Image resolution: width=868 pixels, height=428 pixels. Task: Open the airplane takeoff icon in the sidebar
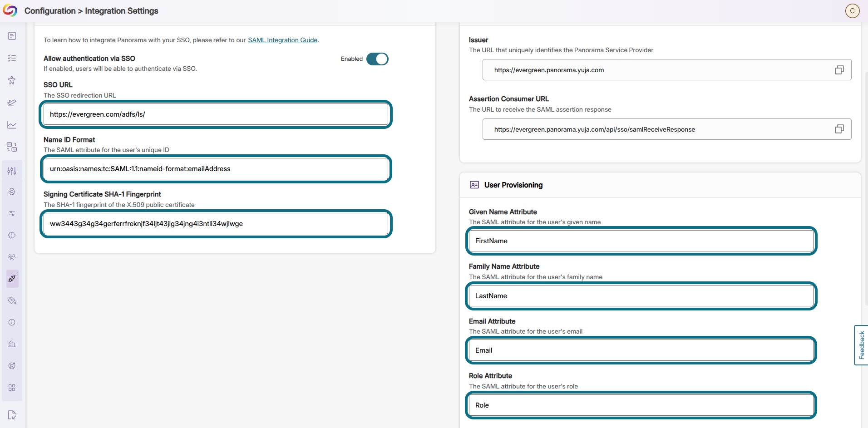point(12,103)
